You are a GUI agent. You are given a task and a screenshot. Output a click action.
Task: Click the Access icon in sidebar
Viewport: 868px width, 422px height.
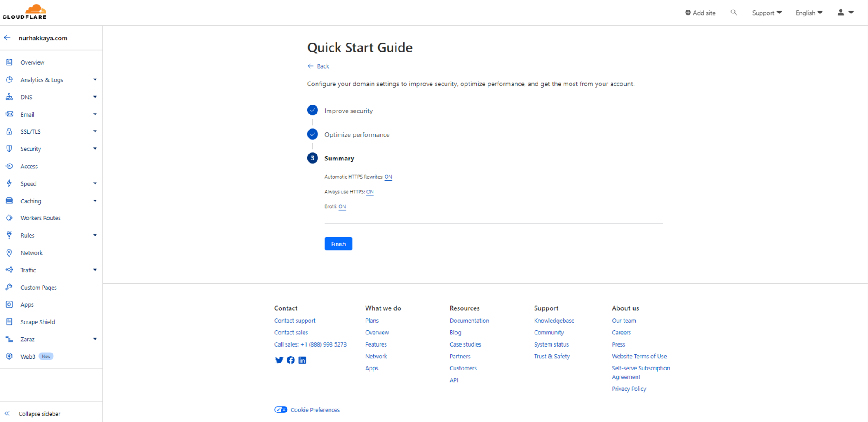tap(9, 166)
